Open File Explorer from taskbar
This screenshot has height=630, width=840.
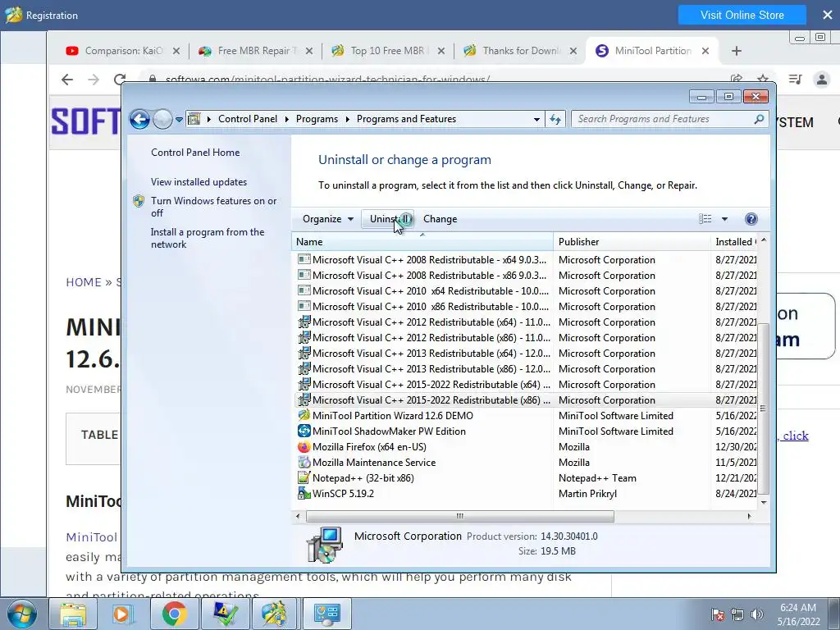point(73,614)
